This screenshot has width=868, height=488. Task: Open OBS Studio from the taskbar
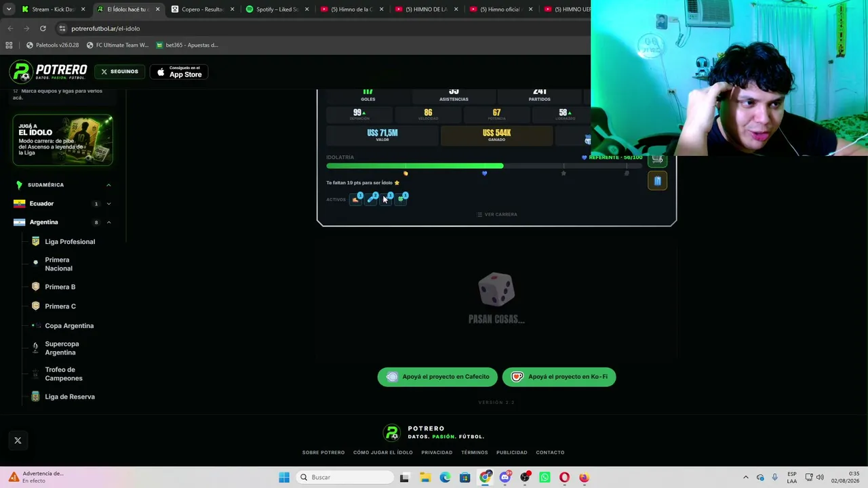coord(525,477)
